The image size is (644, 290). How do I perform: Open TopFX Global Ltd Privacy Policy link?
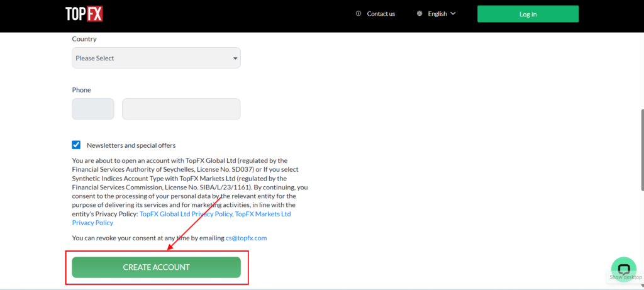tap(186, 215)
